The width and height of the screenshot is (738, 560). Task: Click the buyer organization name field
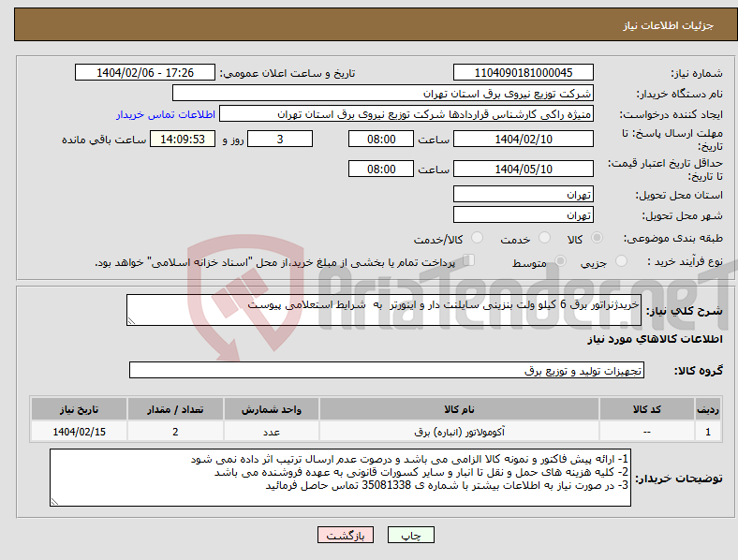point(383,93)
